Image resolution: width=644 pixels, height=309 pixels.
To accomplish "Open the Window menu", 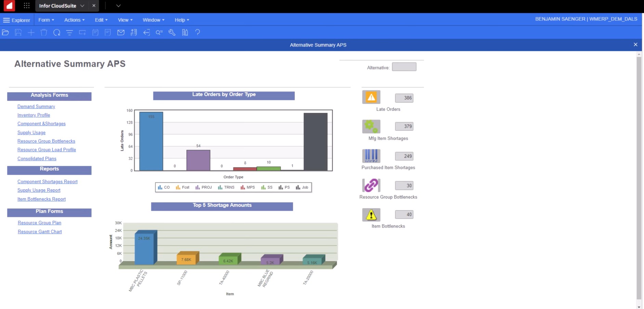I will pos(154,20).
